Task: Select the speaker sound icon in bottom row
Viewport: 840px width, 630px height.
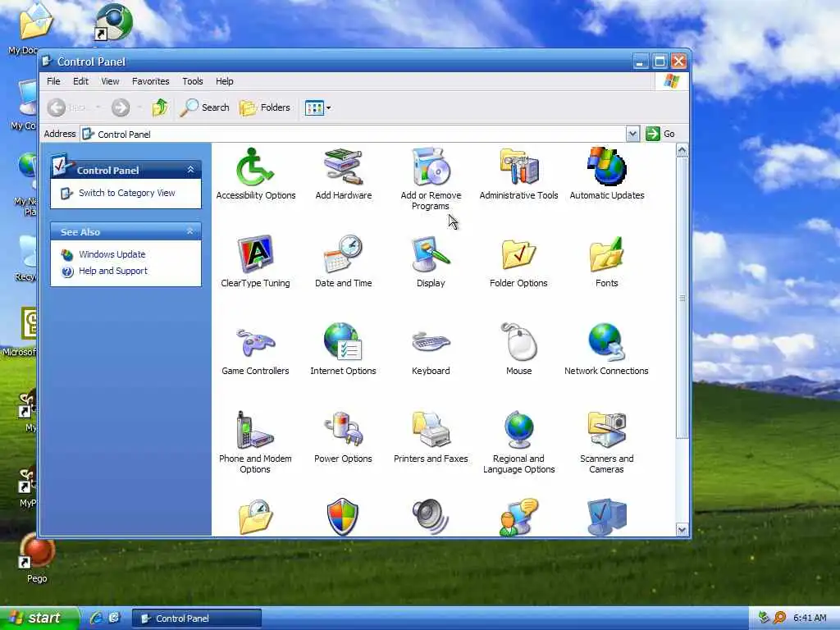Action: (430, 517)
